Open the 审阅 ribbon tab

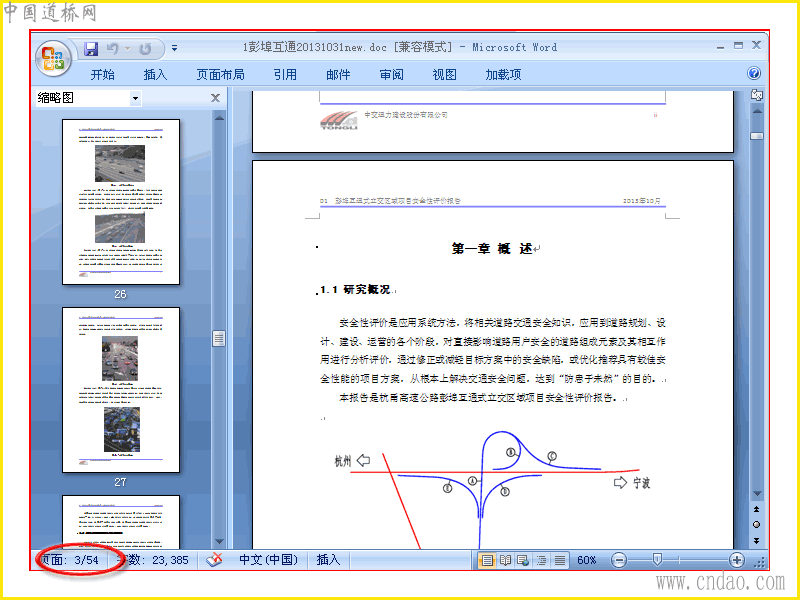[x=391, y=74]
